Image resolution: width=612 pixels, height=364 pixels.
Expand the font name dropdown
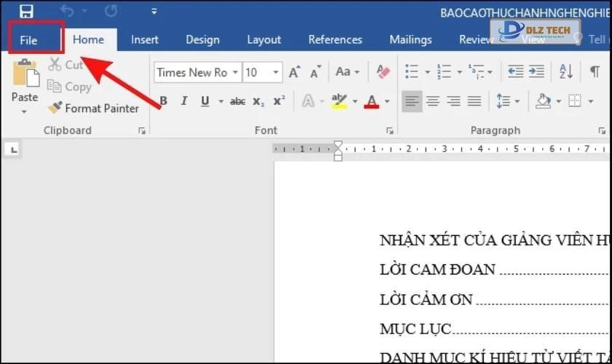(234, 72)
